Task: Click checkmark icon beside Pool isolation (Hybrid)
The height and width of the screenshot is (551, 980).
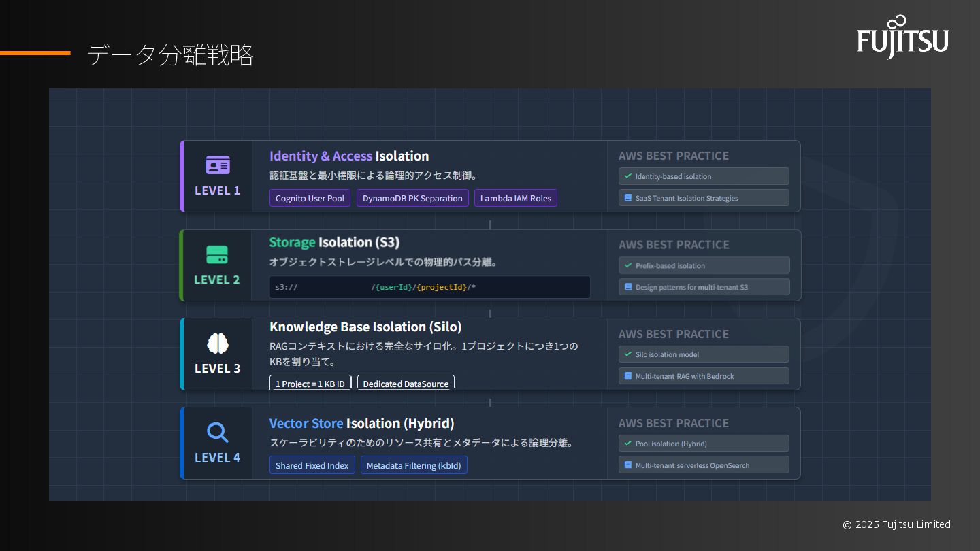Action: (x=628, y=444)
